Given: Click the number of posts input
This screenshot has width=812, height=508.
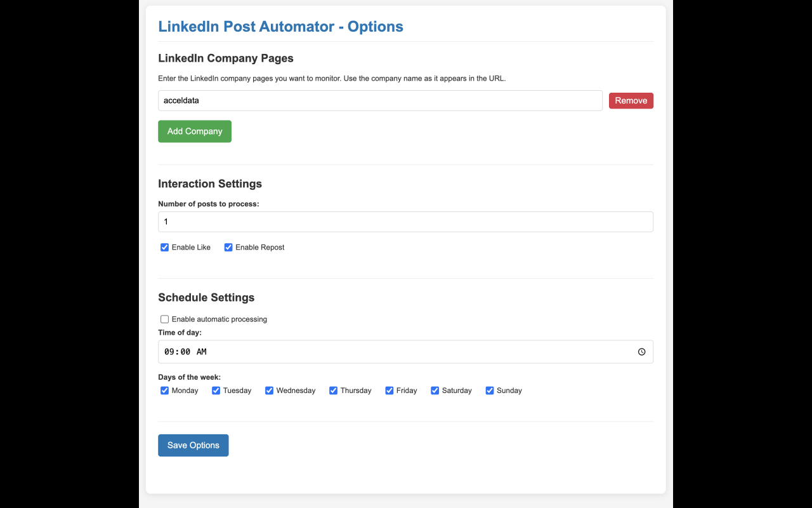Looking at the screenshot, I should 405,222.
